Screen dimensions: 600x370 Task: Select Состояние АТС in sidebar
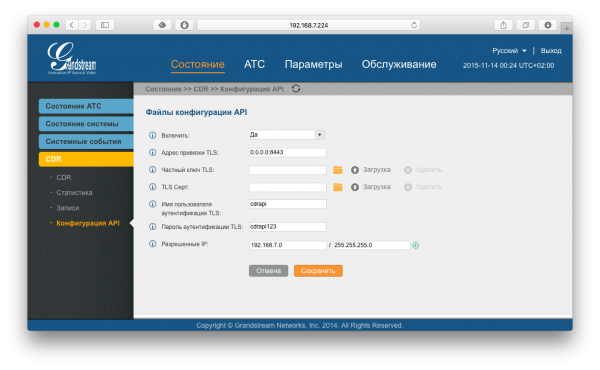[86, 106]
